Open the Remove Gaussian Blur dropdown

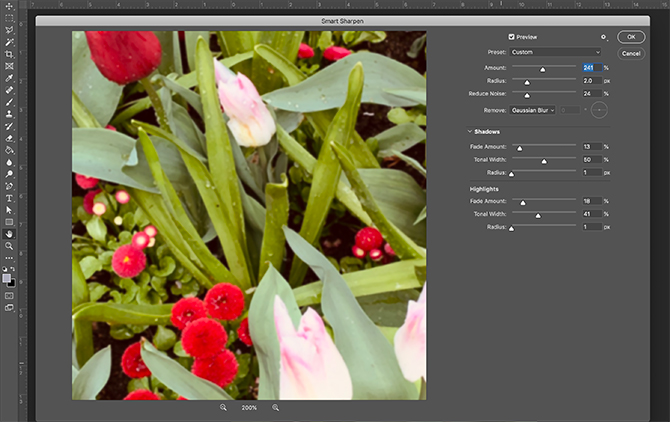[x=532, y=110]
